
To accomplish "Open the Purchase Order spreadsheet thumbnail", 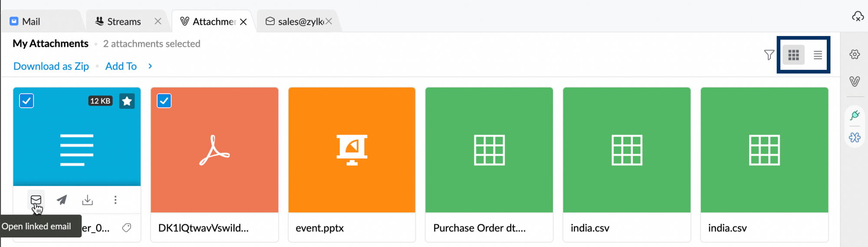I will click(x=489, y=150).
